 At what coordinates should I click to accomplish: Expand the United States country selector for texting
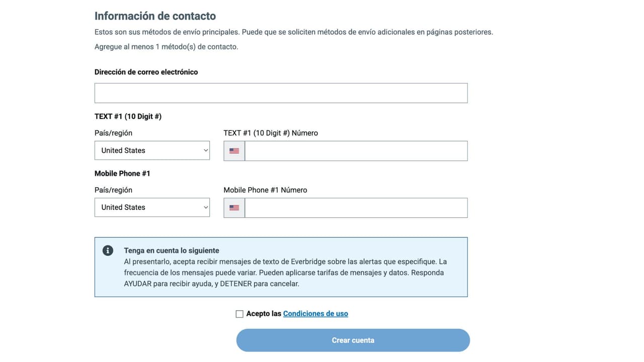tap(152, 150)
